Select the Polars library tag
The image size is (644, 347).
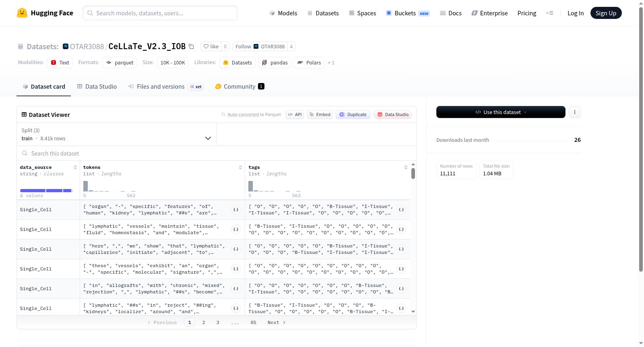[309, 62]
